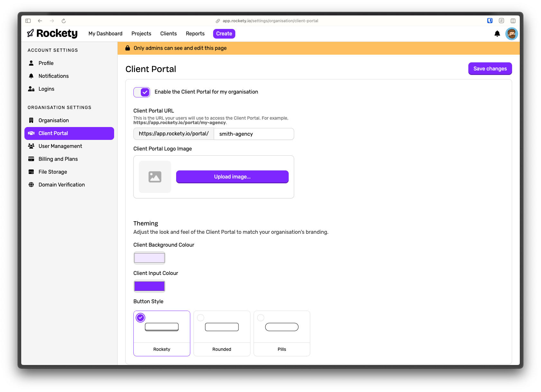Click the Logins icon in Account Settings

click(x=31, y=89)
